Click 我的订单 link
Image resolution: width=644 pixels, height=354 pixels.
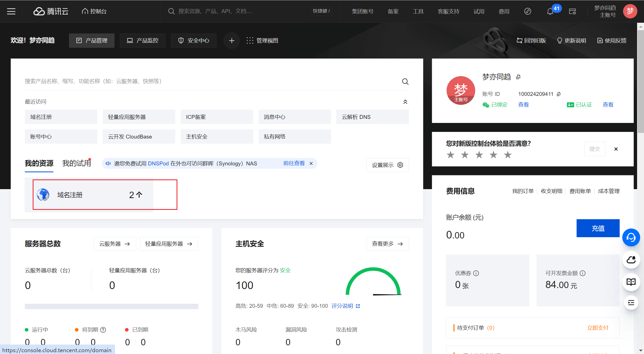(x=523, y=191)
